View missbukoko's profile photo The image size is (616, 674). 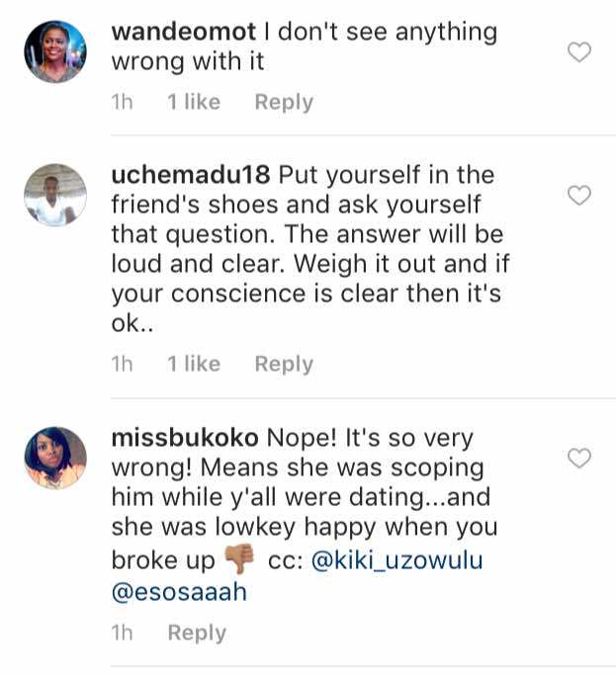click(55, 458)
